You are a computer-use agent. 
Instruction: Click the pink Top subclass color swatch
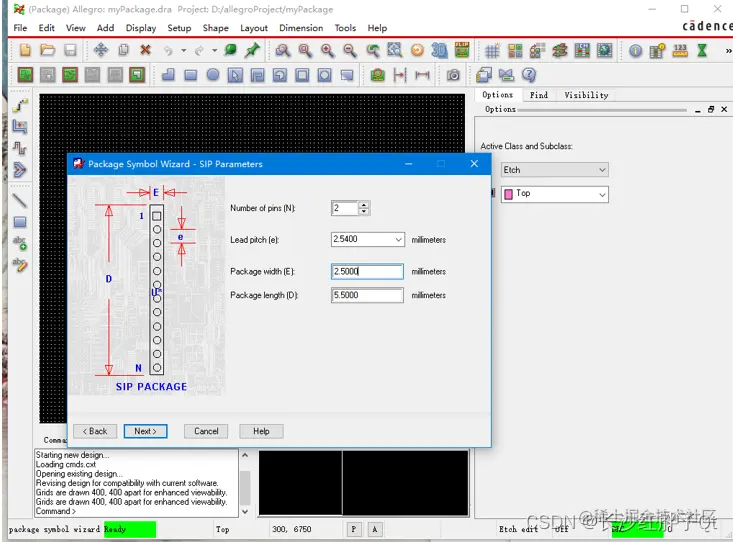point(509,194)
